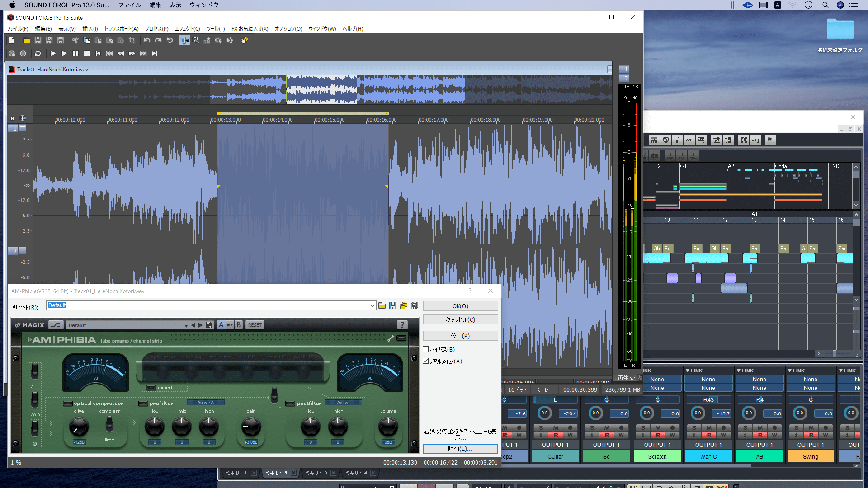Open the macOS ウィンドウ menu

(204, 5)
